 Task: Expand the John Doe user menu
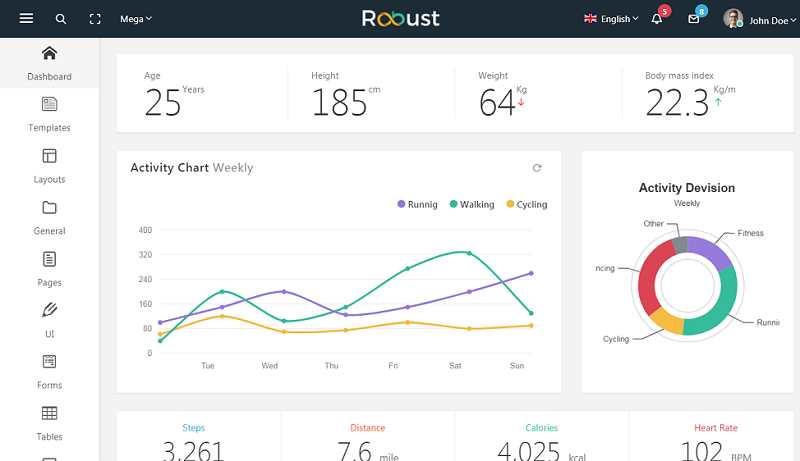click(x=760, y=19)
